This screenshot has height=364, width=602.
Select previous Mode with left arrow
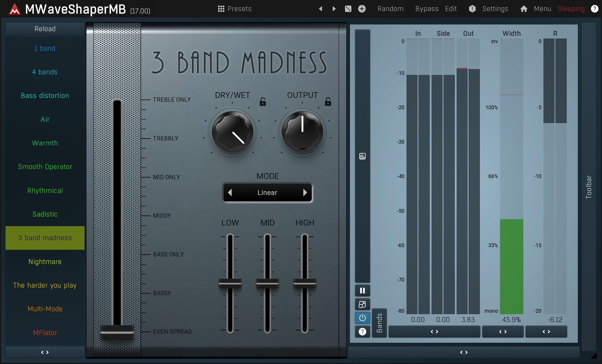[x=230, y=193]
